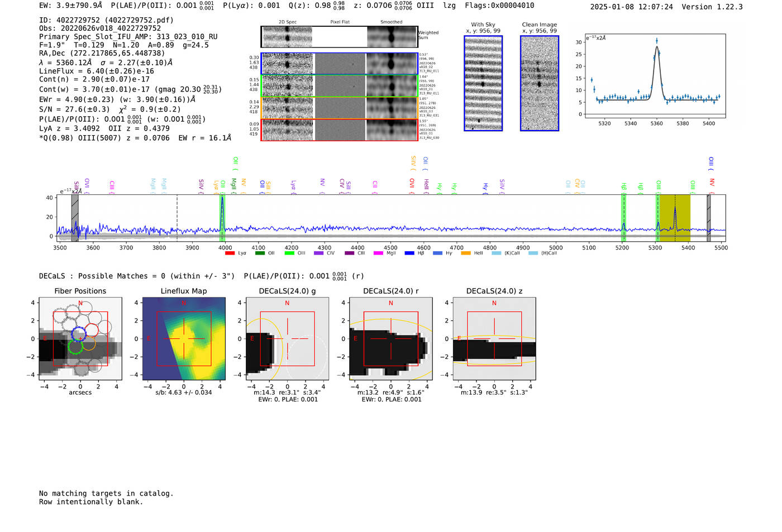Click the red fiber circle in Fiber Positions
The height and width of the screenshot is (532, 782).
click(x=91, y=330)
